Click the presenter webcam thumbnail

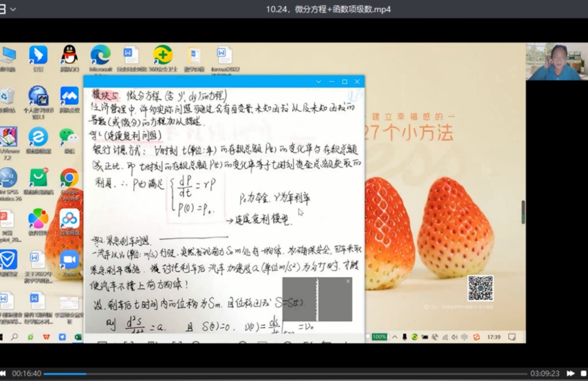pyautogui.click(x=556, y=62)
